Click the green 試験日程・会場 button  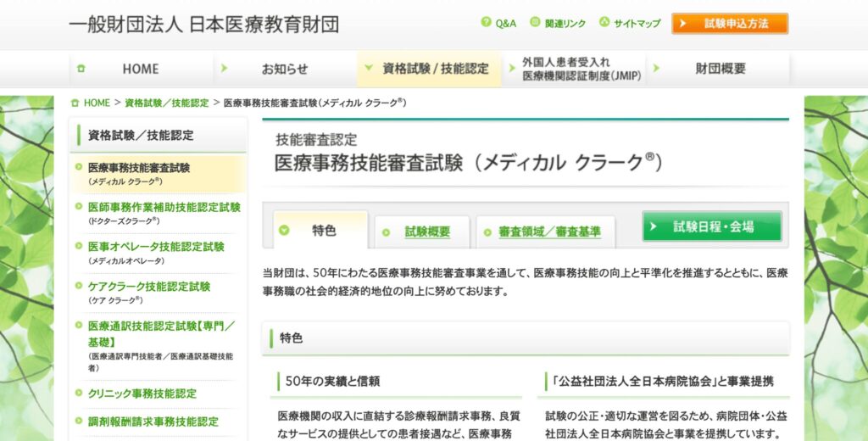[x=712, y=226]
